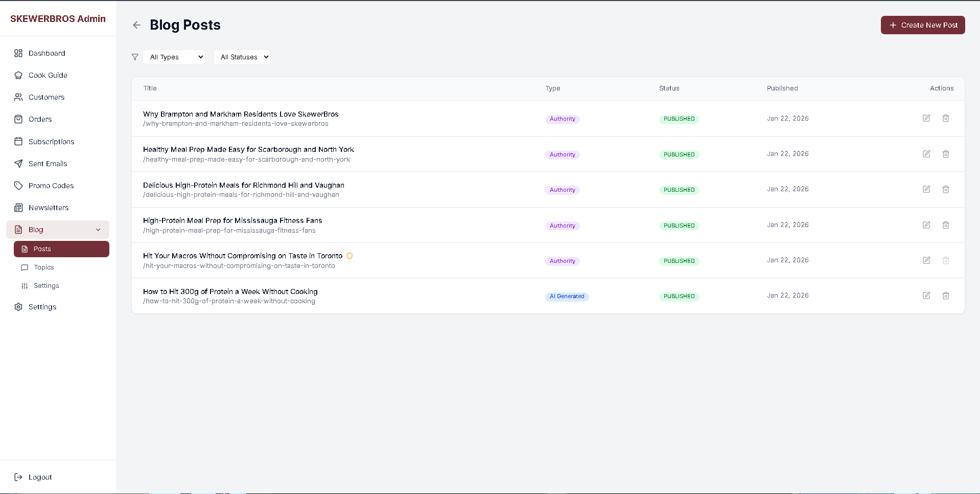Edit the Toronto macros post

tap(926, 260)
